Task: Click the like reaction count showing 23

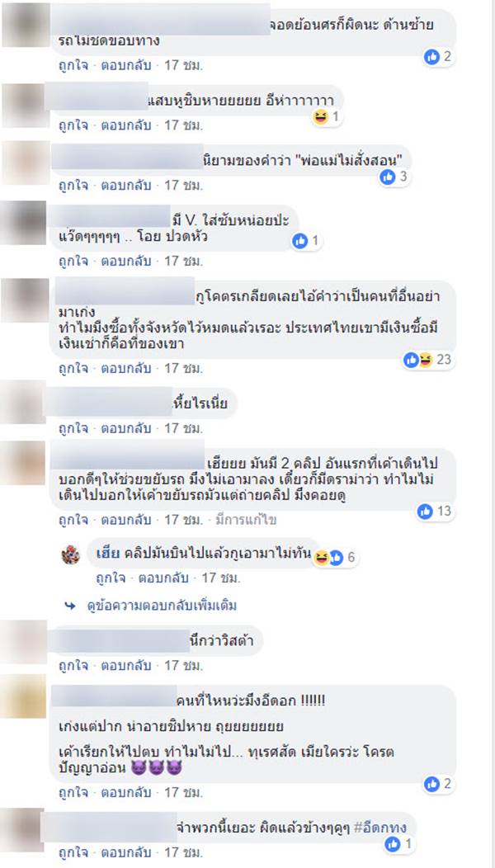Action: tap(428, 360)
